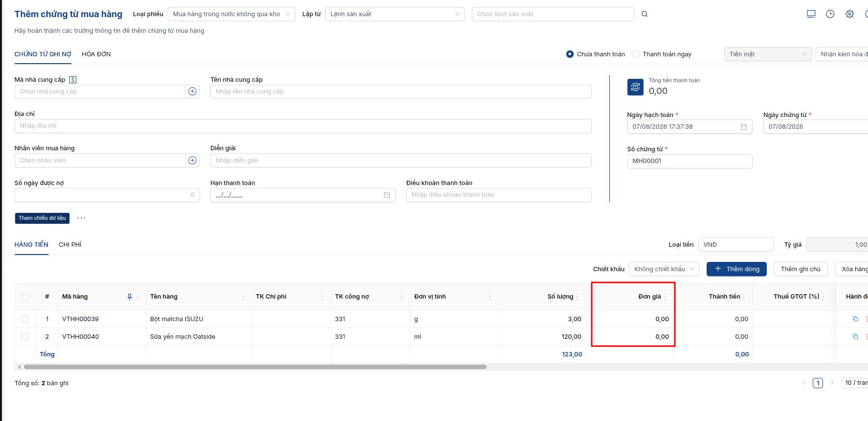Open the Không chiết khấu discount dropdown
Screen dimensions: 868x421
664,269
